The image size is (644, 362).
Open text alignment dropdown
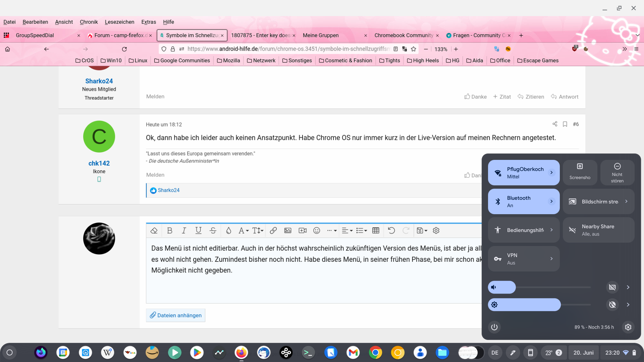347,231
